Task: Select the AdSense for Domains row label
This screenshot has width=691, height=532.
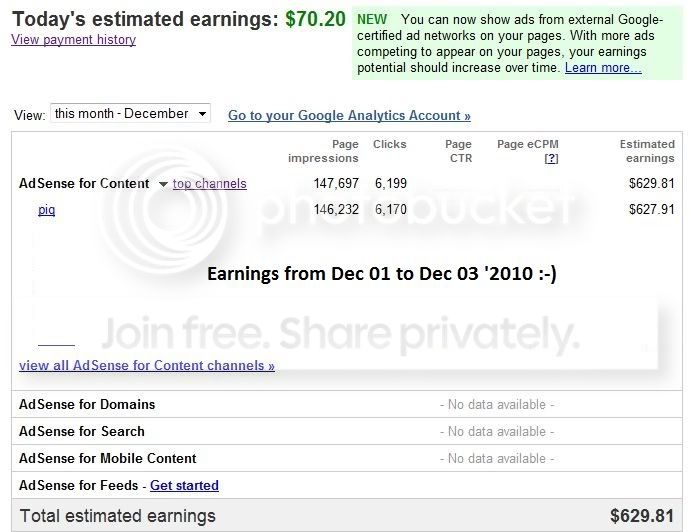Action: (87, 405)
